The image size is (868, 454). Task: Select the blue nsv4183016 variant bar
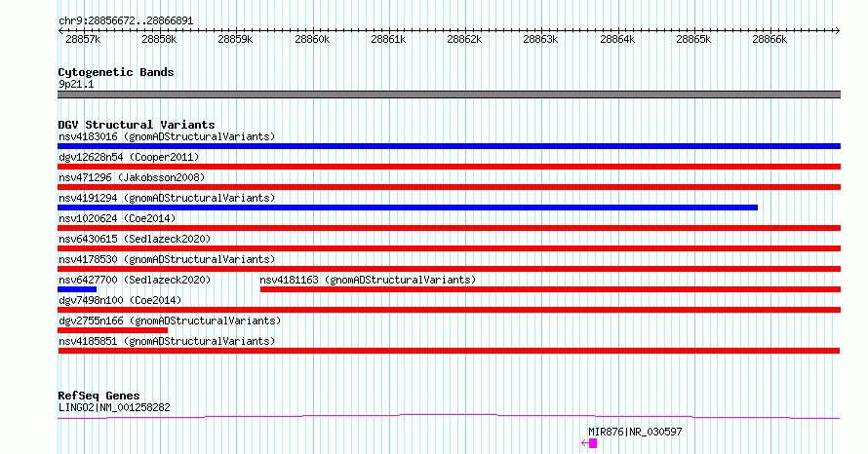(x=449, y=146)
